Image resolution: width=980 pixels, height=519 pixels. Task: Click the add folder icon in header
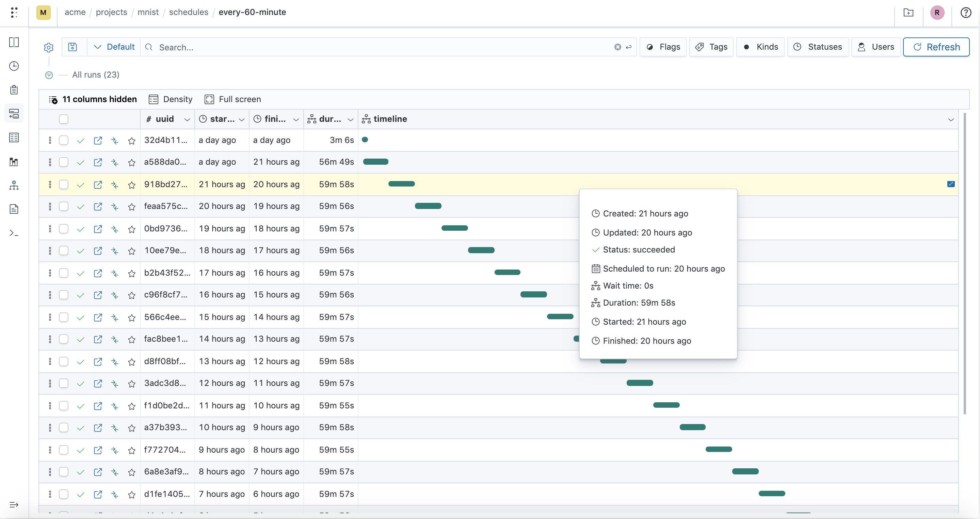point(909,13)
